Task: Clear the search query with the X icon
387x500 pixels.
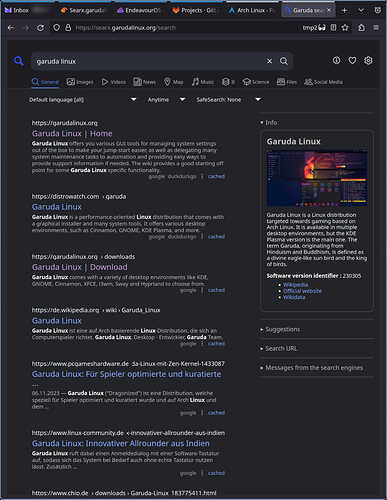Action: tap(269, 61)
